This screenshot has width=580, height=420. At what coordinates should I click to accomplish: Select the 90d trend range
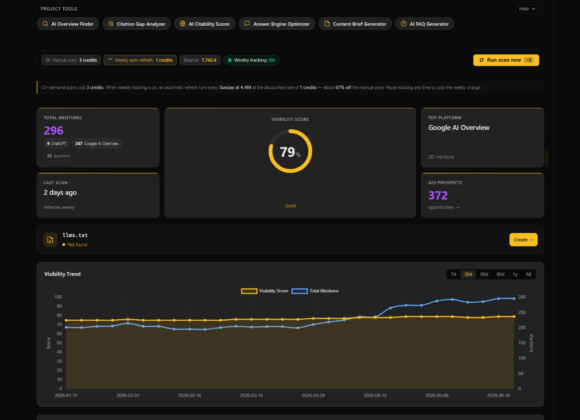[500, 274]
